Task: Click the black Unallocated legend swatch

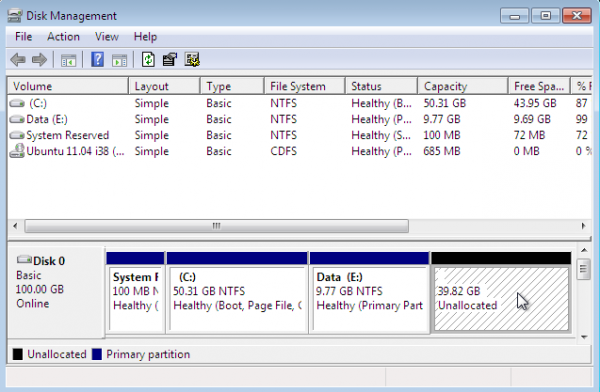Action: point(18,354)
